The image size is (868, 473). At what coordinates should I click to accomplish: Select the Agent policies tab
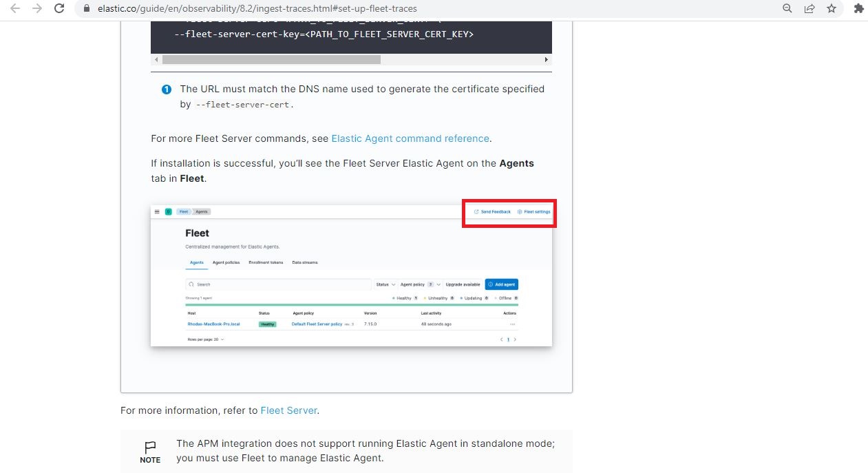[x=226, y=262]
